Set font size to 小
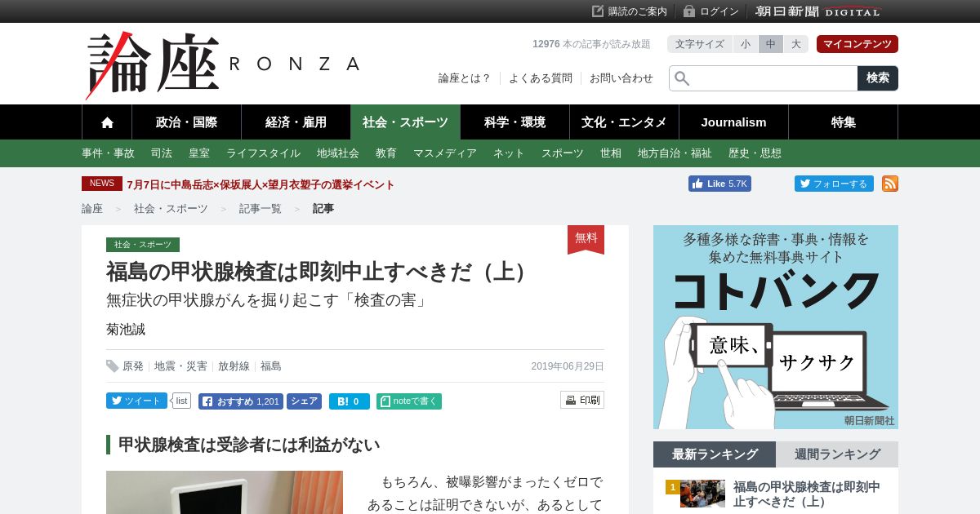 pyautogui.click(x=746, y=44)
